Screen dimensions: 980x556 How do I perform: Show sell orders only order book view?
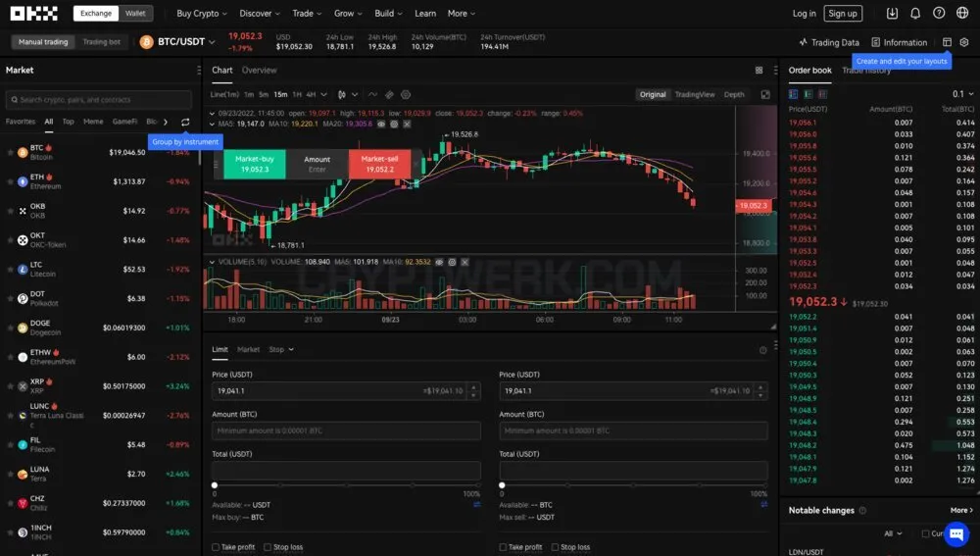coord(822,94)
